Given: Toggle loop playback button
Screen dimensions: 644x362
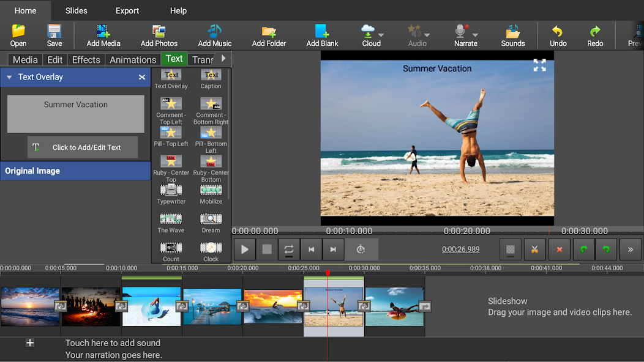Looking at the screenshot, I should point(289,249).
